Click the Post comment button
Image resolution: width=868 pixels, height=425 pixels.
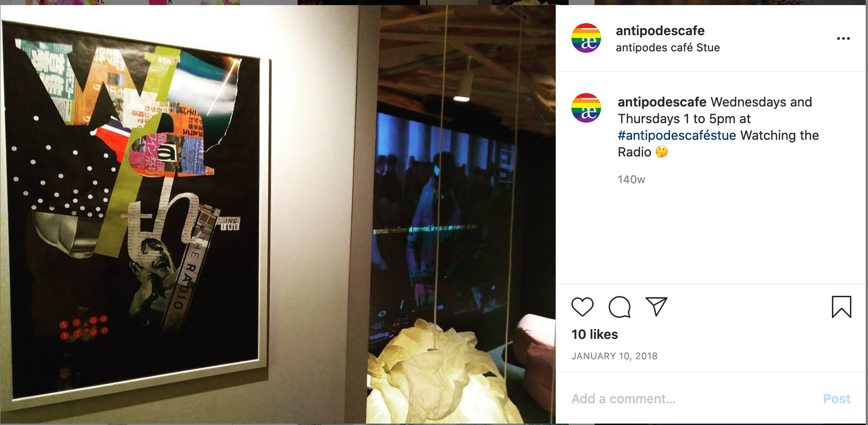837,399
